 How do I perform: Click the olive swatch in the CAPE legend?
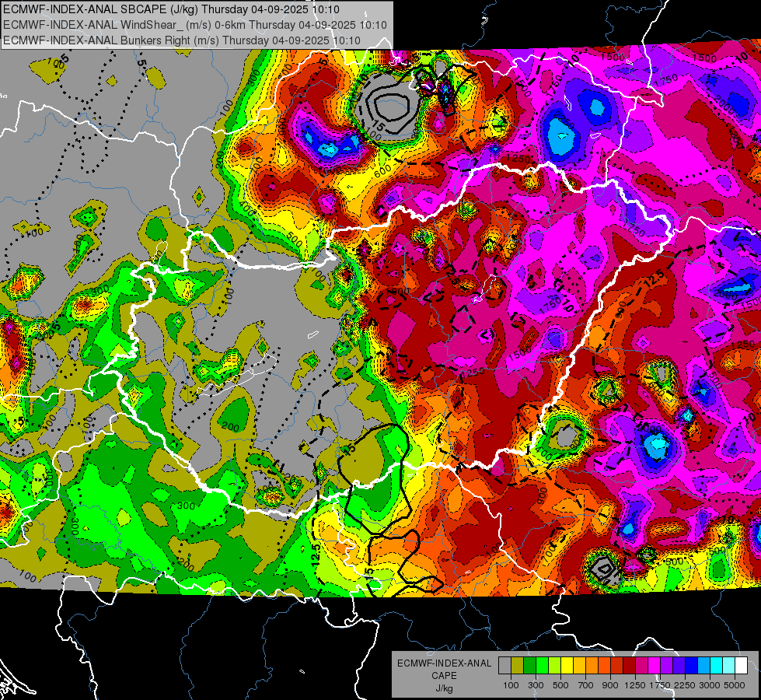click(518, 665)
